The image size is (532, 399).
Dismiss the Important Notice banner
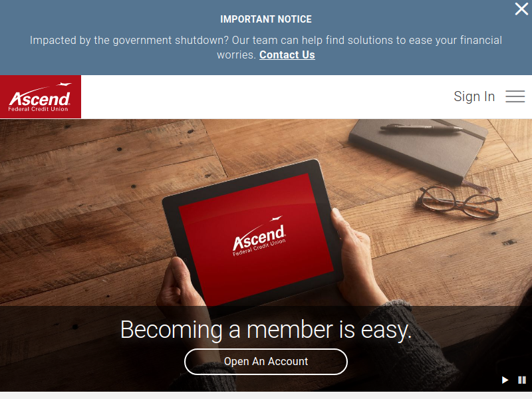pos(521,9)
